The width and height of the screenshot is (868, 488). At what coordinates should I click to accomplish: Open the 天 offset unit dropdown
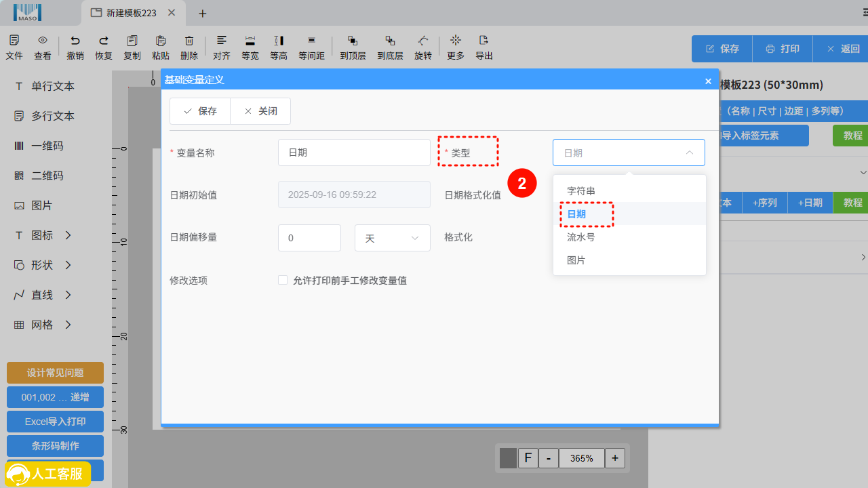point(392,238)
